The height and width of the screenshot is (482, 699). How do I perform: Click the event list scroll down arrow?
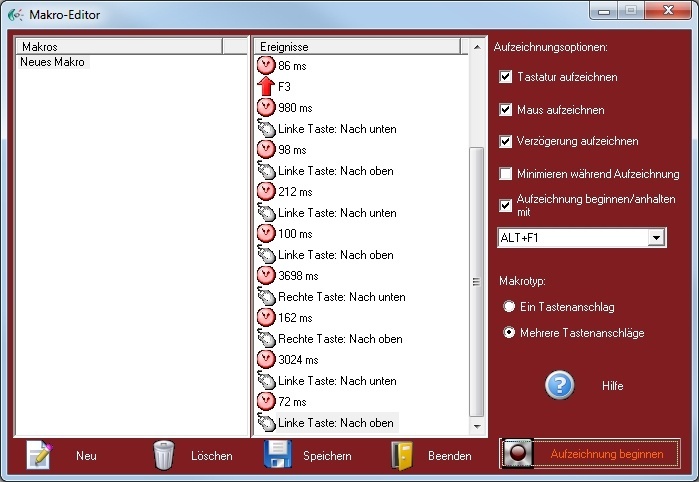[x=477, y=426]
